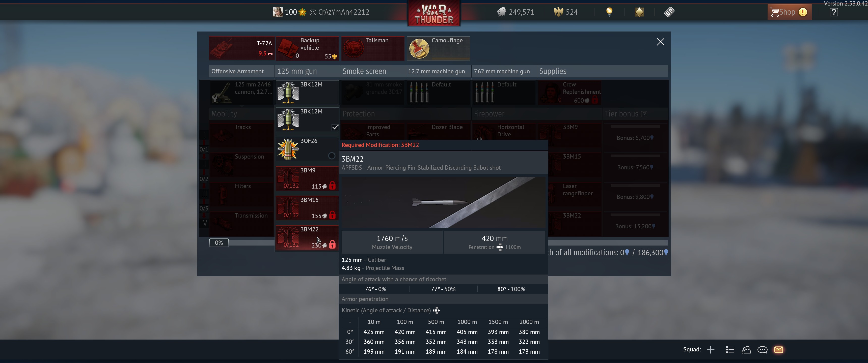The width and height of the screenshot is (868, 363).
Task: Open the contacts people icon in bottom bar
Action: pyautogui.click(x=746, y=350)
